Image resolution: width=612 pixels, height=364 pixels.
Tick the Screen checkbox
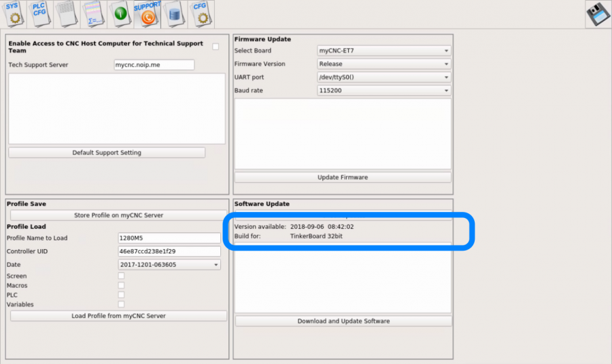(x=121, y=276)
